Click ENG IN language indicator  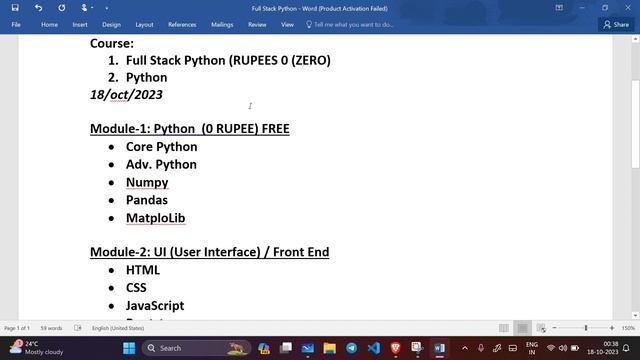[x=531, y=348]
